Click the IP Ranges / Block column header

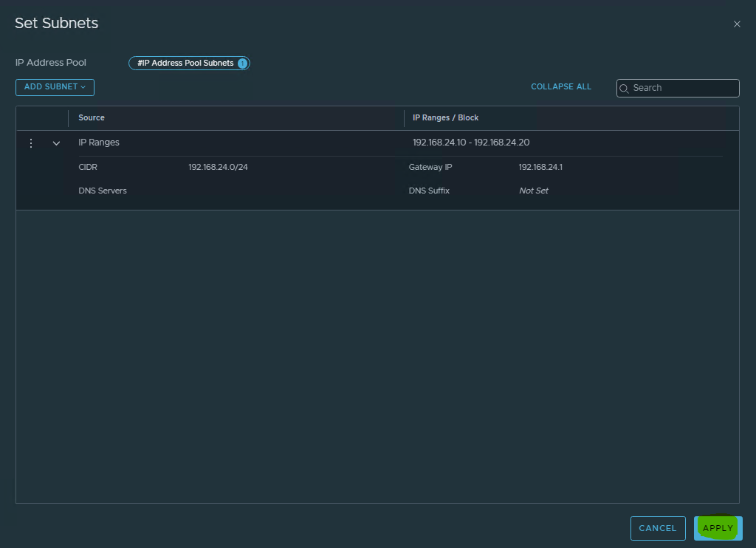pos(445,118)
